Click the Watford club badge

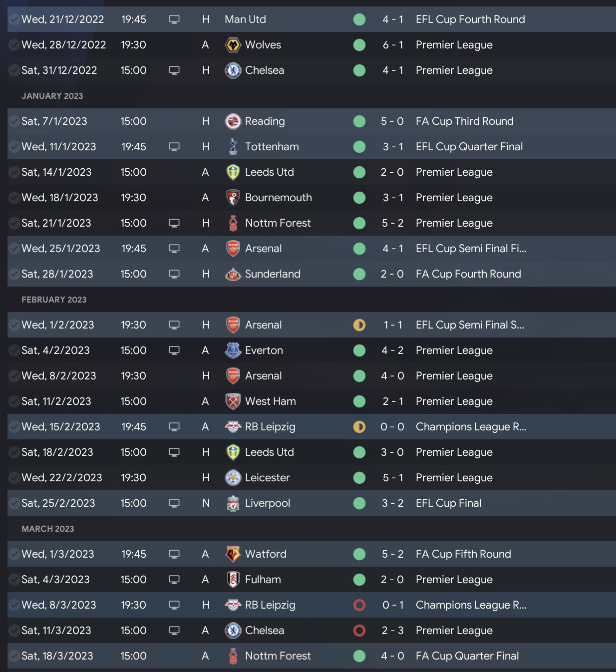[233, 554]
